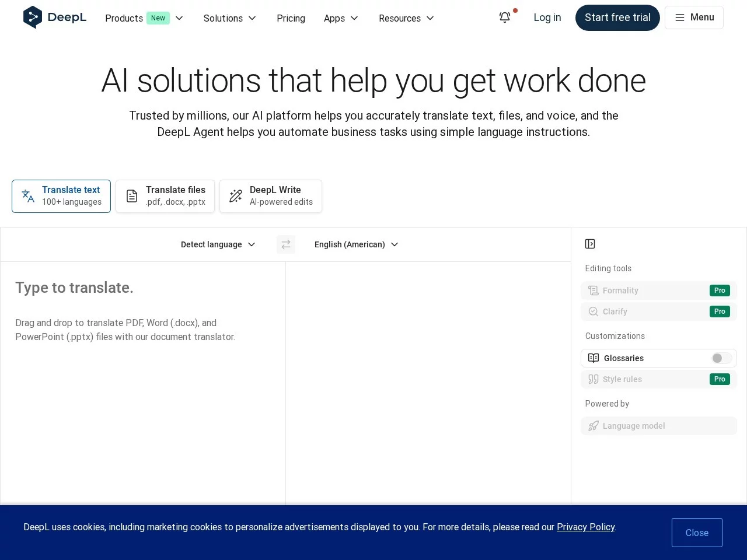The image size is (747, 560).
Task: Toggle the Glossaries switch
Action: click(x=721, y=358)
